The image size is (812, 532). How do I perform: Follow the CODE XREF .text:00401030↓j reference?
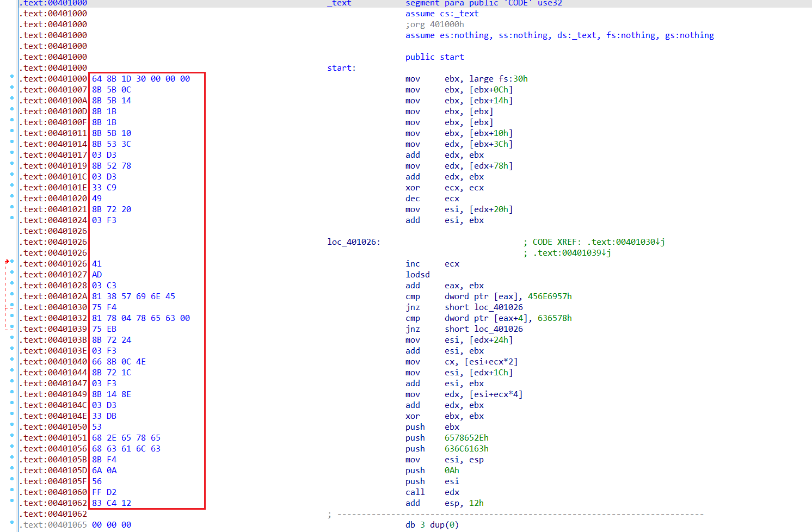pos(626,242)
